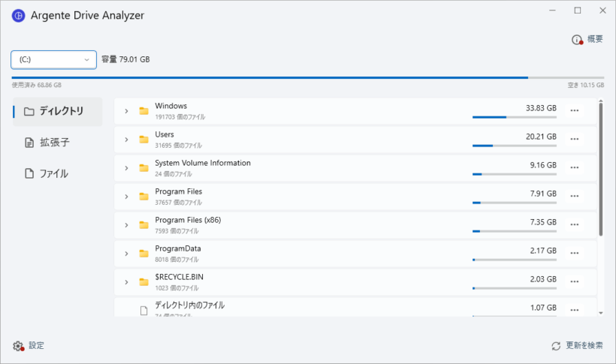Expand the Program Files folder

pos(126,197)
